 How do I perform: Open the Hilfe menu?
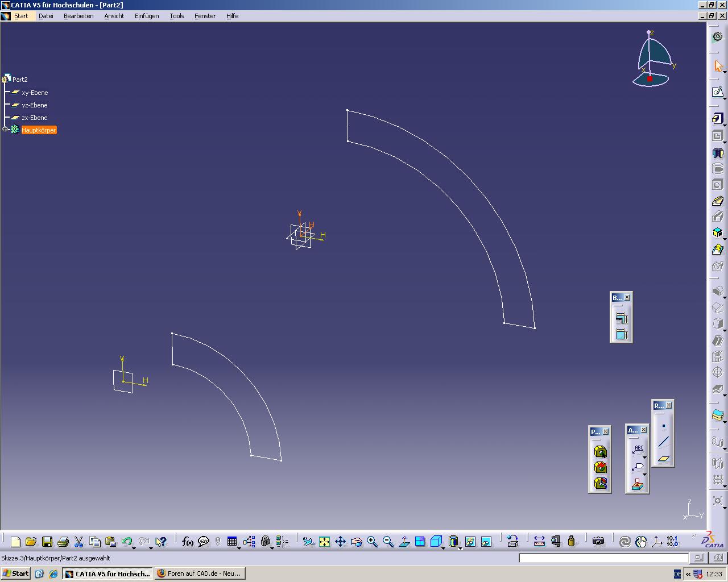coord(232,16)
